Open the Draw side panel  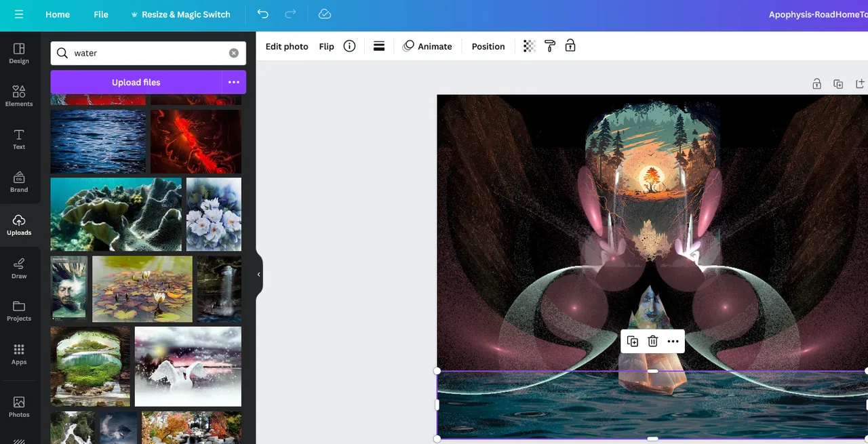tap(19, 268)
